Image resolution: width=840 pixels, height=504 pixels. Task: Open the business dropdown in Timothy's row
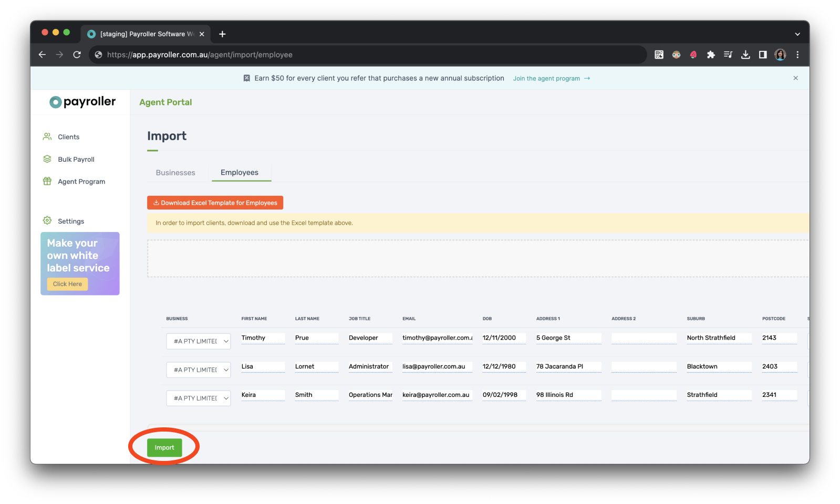click(x=199, y=341)
